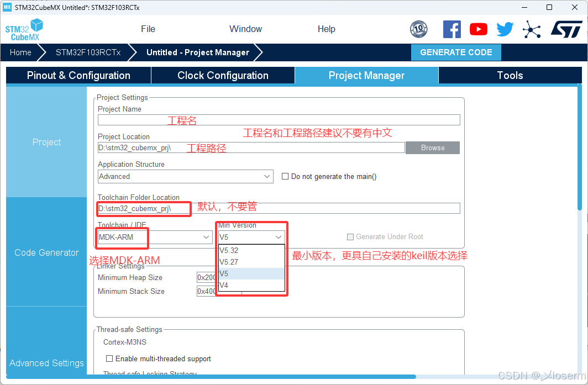588x385 pixels.
Task: Open the Facebook icon link
Action: (x=452, y=29)
